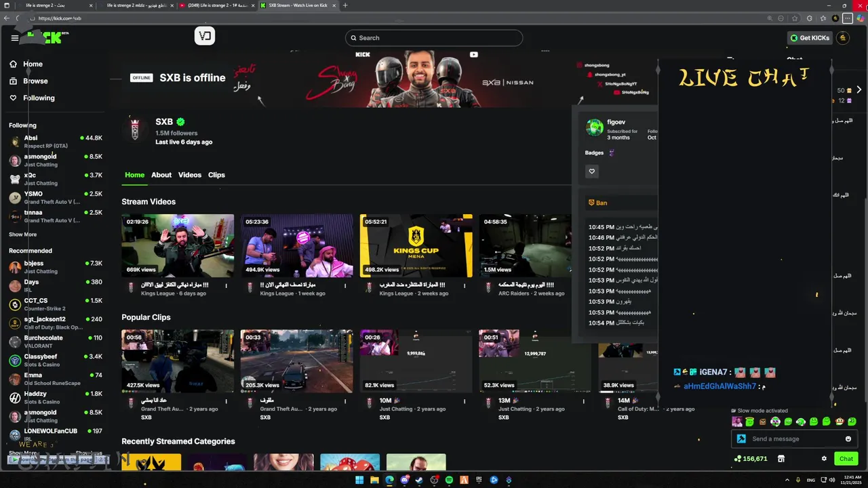Screen dimensions: 868x488
Task: Click the white logo overlay beside Kick logo
Action: point(205,36)
